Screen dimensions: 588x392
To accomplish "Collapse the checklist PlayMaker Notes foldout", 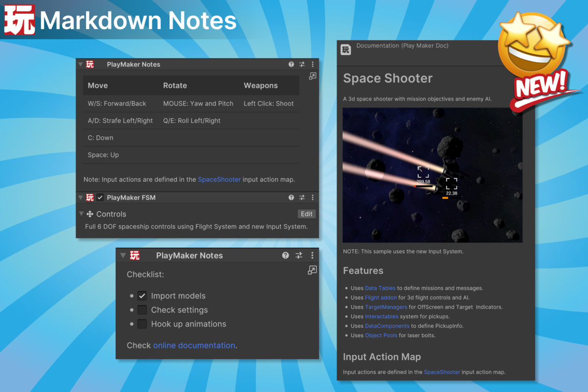I will click(123, 255).
